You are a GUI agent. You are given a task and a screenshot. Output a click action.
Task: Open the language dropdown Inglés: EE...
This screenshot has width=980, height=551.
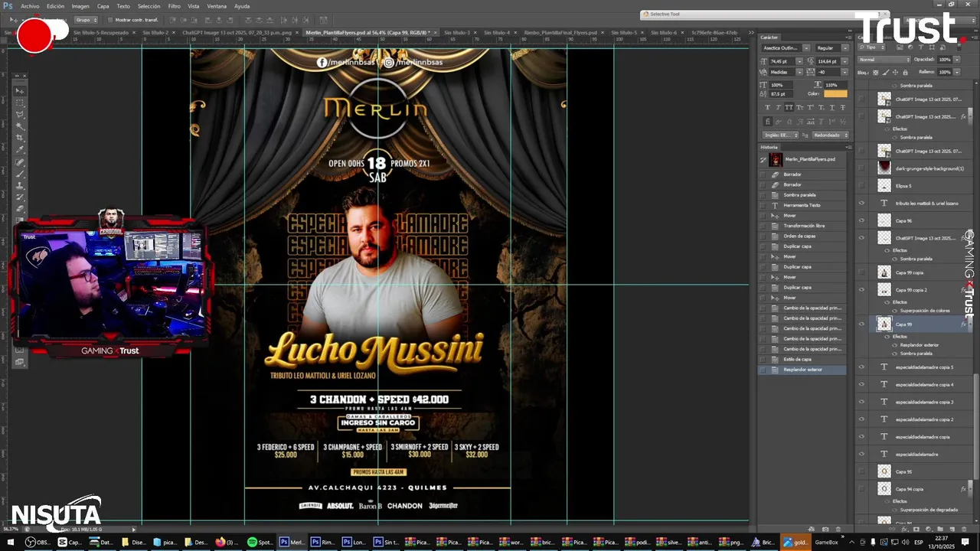click(780, 135)
